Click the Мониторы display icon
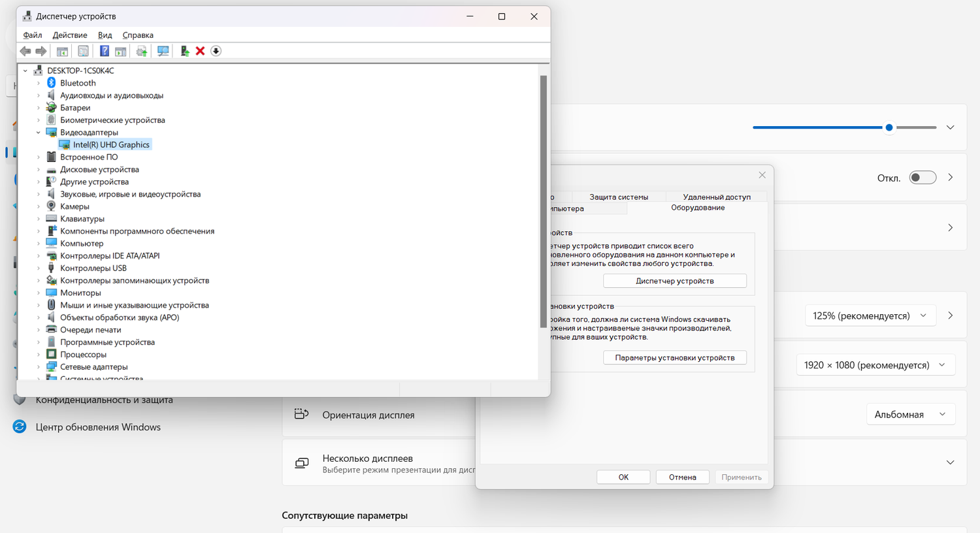 (x=52, y=293)
